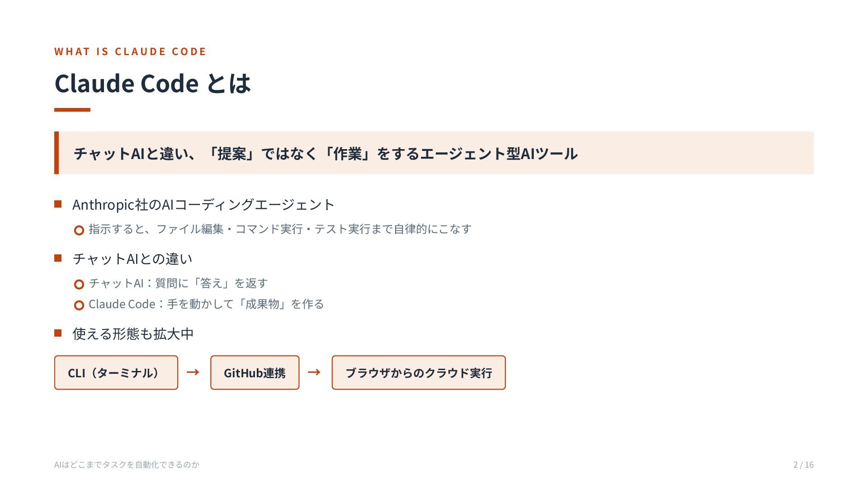Click the slide title Claude Code とは

coord(153,83)
